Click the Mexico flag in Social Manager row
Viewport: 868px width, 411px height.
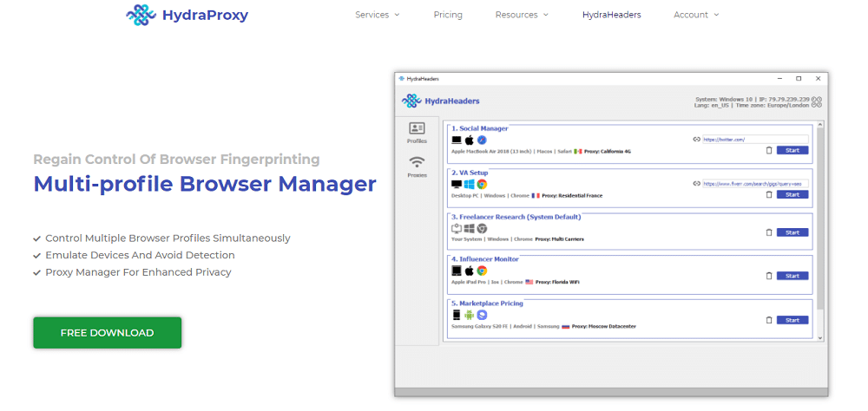(578, 151)
